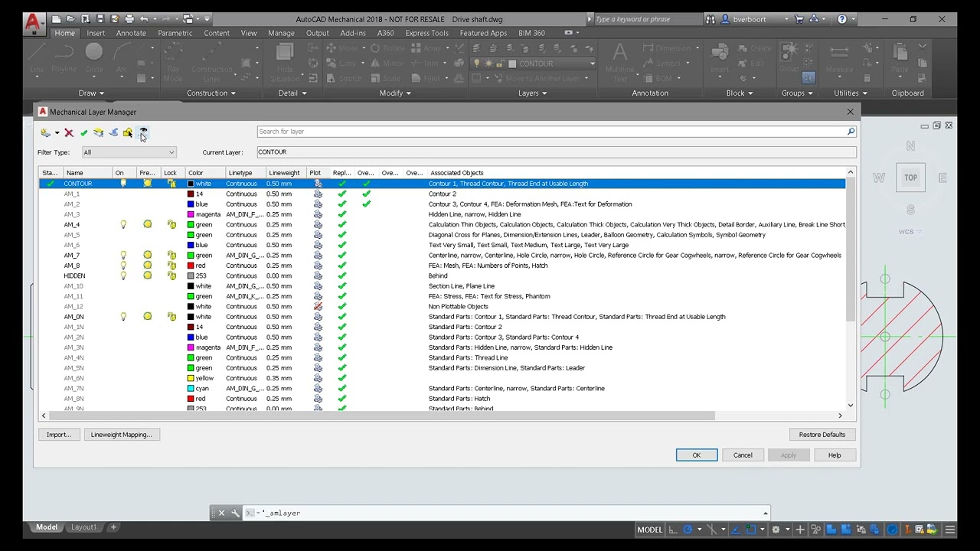This screenshot has width=980, height=551.
Task: Click the Restore Defaults button
Action: [822, 435]
